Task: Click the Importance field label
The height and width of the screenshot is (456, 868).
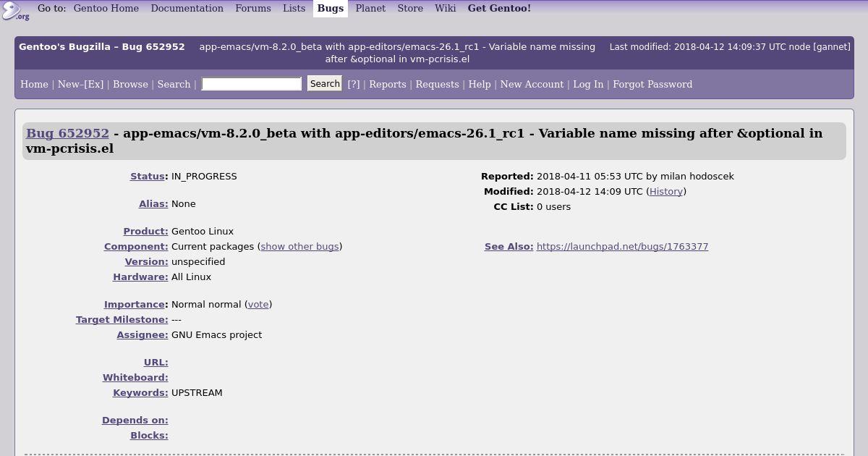Action: [135, 304]
